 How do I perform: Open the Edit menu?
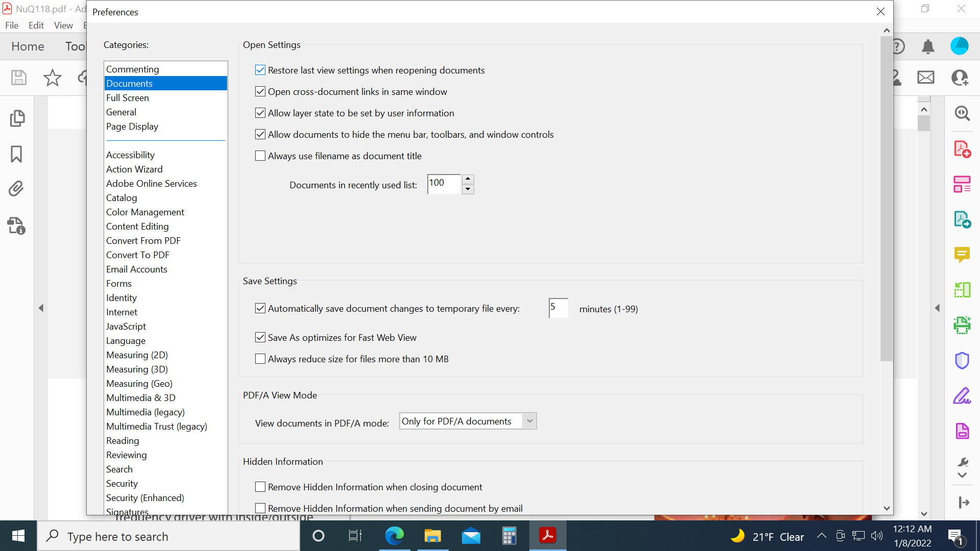click(36, 25)
